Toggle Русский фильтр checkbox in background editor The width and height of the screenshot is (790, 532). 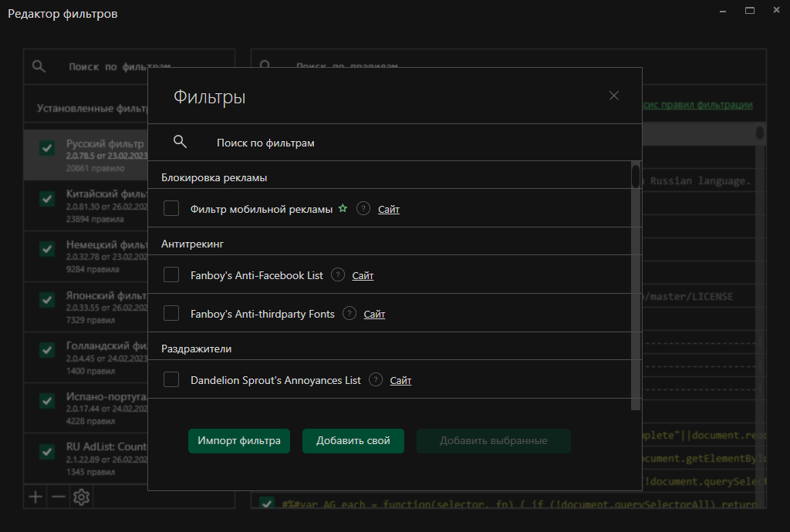47,148
